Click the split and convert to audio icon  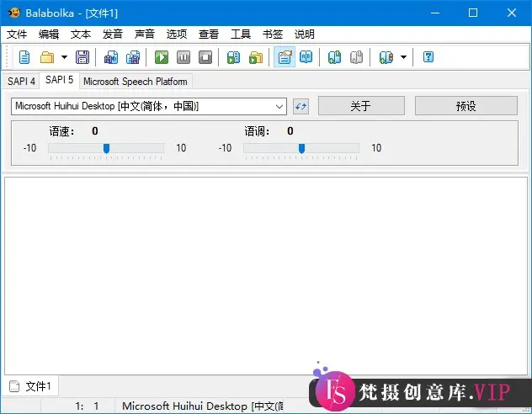pyautogui.click(x=133, y=57)
